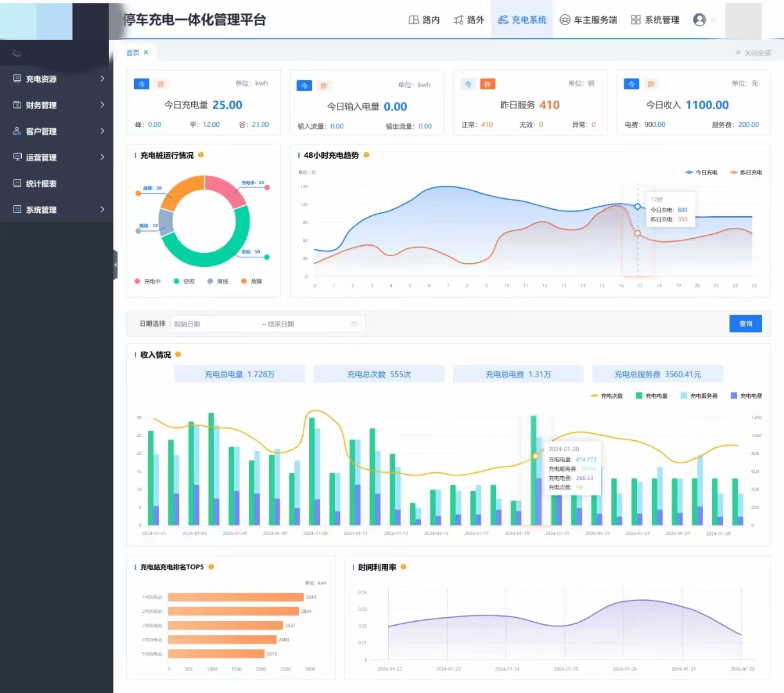Click the info icon beside 时间利用率
Image resolution: width=784 pixels, height=693 pixels.
point(404,567)
